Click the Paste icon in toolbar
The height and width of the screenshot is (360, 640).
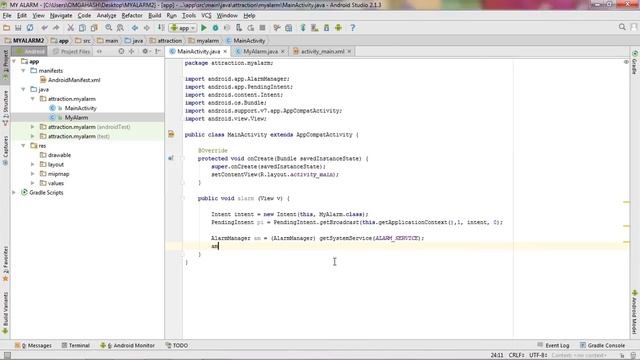click(94, 28)
